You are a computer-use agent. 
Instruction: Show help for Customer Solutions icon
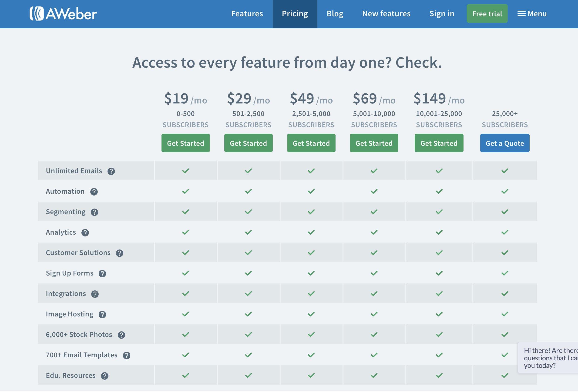(x=120, y=253)
